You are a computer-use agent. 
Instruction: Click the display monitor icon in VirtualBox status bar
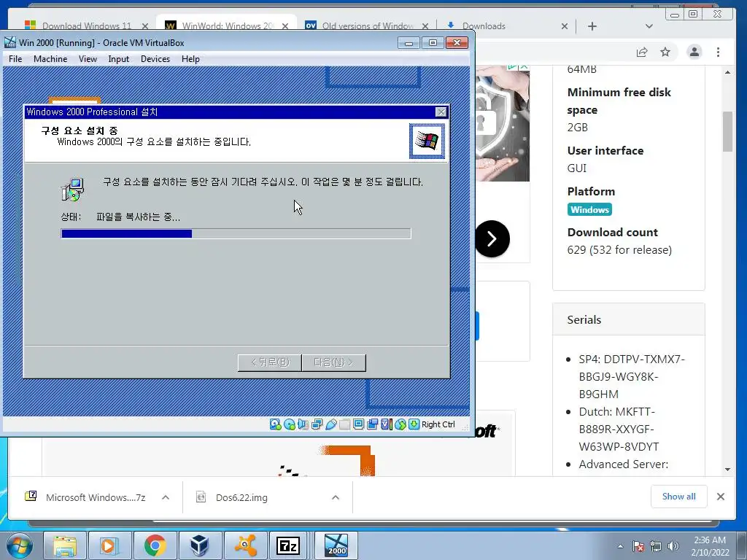359,424
